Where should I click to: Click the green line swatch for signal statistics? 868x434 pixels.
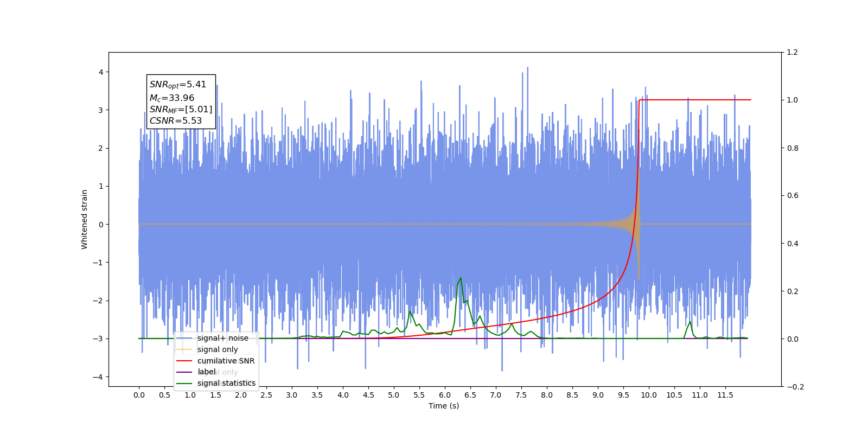(184, 383)
